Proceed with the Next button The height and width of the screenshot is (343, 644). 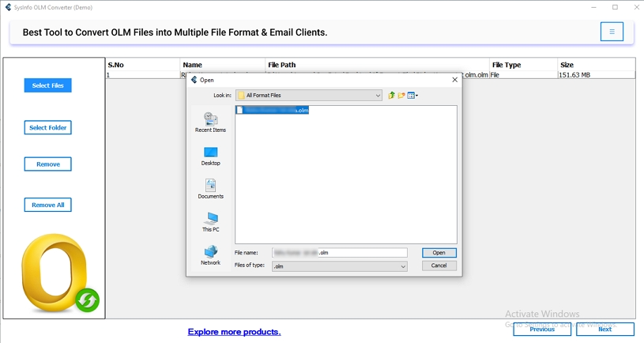(605, 329)
